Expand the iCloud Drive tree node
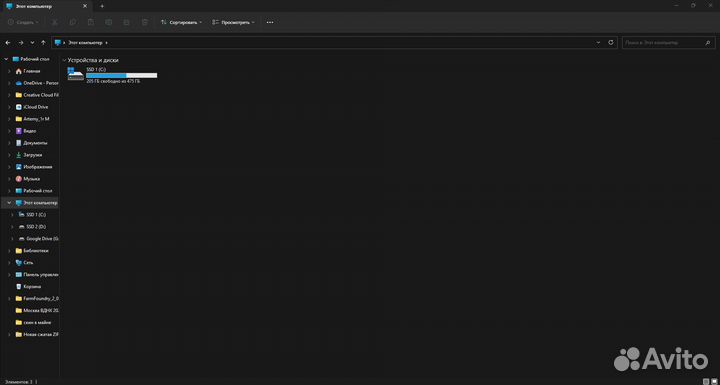This screenshot has height=385, width=720. pyautogui.click(x=9, y=107)
